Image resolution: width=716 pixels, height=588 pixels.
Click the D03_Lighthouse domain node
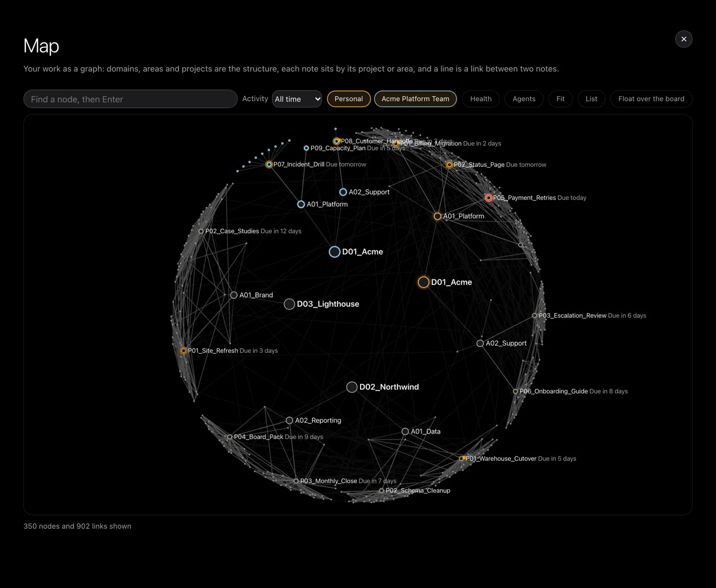289,304
